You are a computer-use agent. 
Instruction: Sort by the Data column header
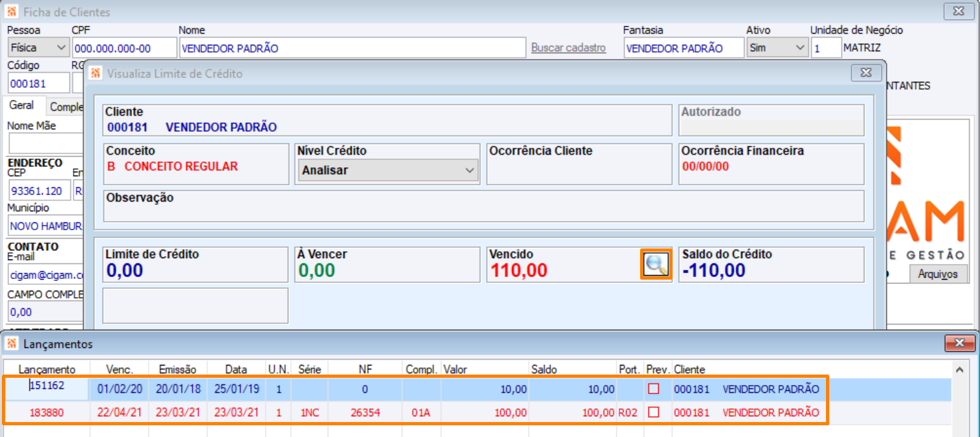[236, 369]
